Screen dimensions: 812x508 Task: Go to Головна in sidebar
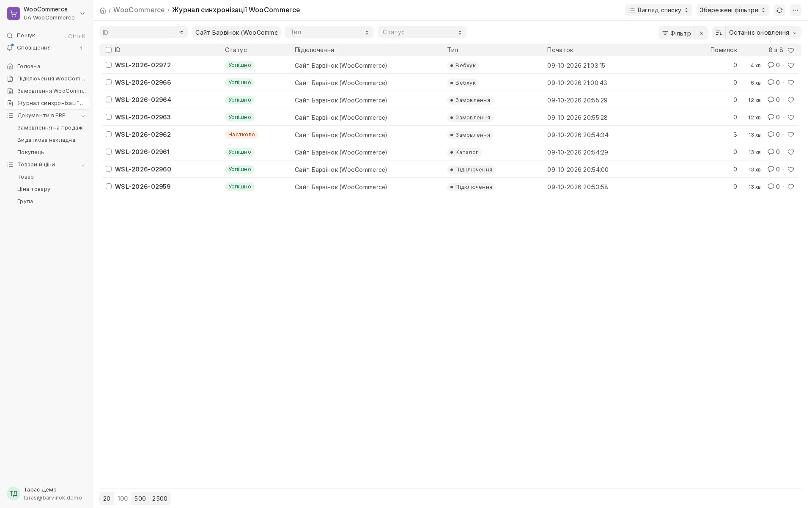(46, 66)
